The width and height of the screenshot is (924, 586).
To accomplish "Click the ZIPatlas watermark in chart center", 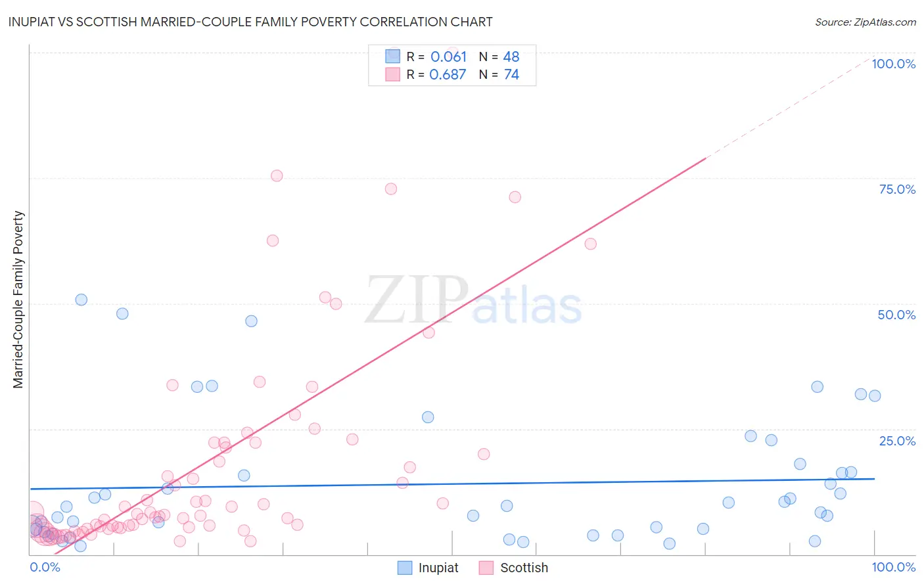I will 473,300.
